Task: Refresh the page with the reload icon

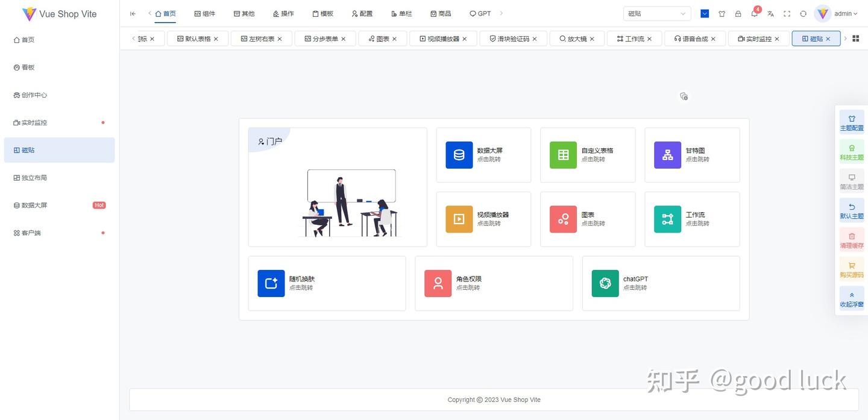Action: click(x=804, y=13)
